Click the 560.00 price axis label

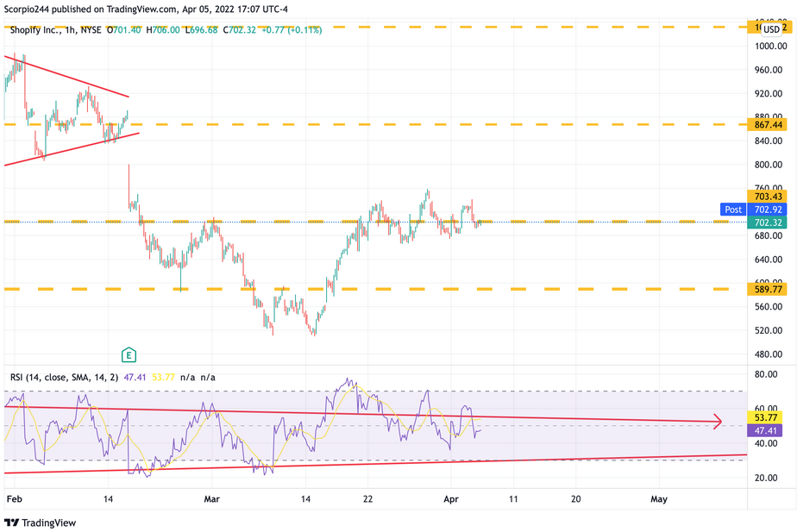click(768, 306)
